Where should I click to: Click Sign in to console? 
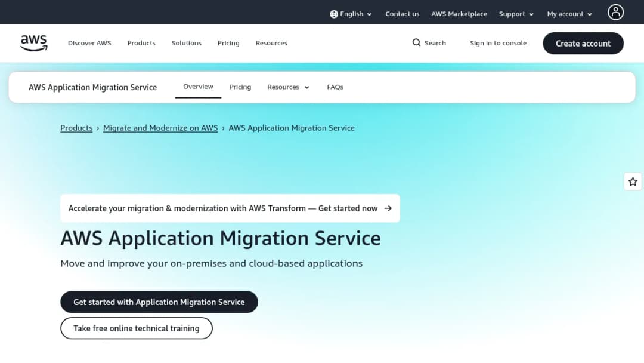pyautogui.click(x=498, y=43)
